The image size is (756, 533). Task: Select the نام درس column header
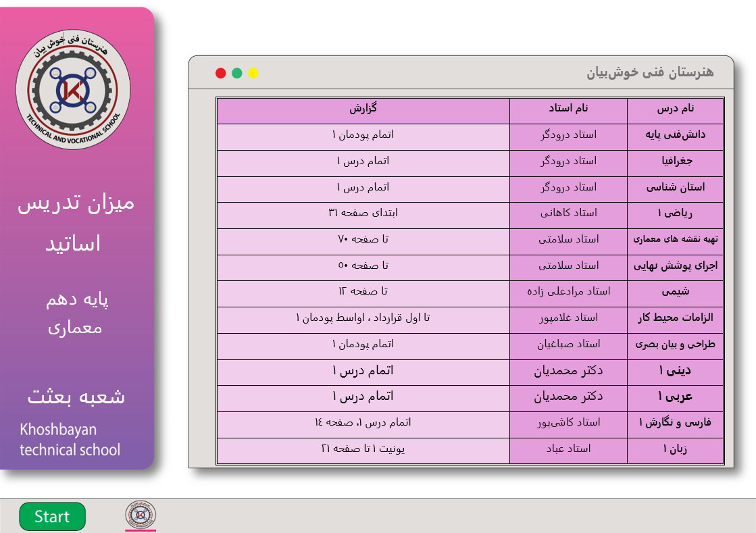coord(675,109)
